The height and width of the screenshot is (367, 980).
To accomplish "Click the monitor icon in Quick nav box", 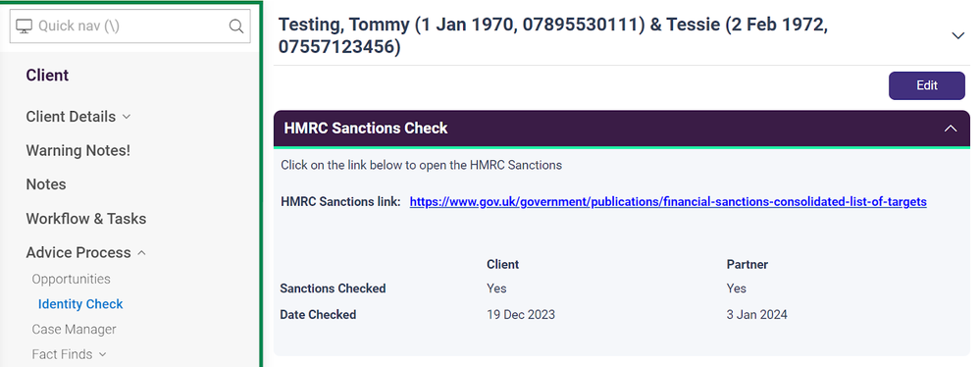I will tap(24, 26).
